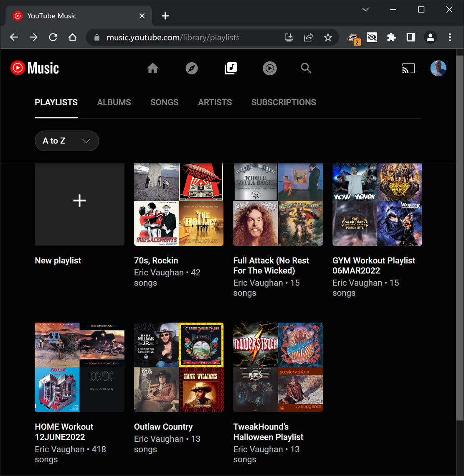Click "Eric Vaughan • 42 songs" text
Screen dimensions: 464x476
coord(167,277)
